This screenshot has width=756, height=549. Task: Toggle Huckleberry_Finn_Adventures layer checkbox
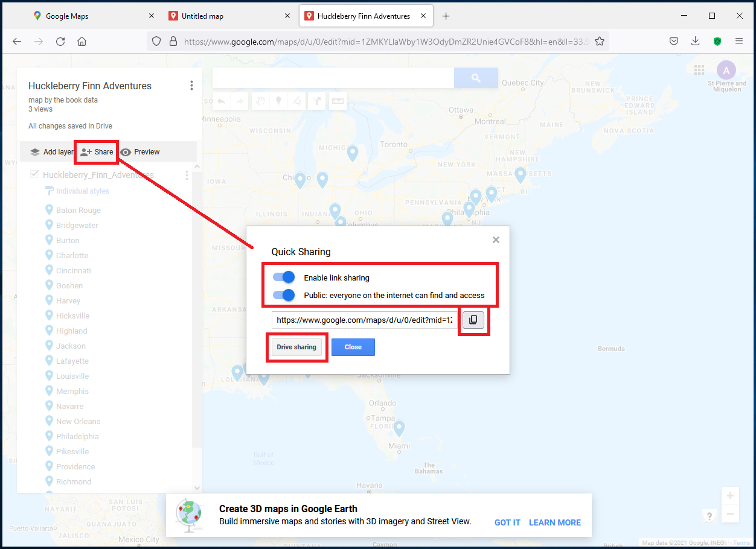pos(34,174)
